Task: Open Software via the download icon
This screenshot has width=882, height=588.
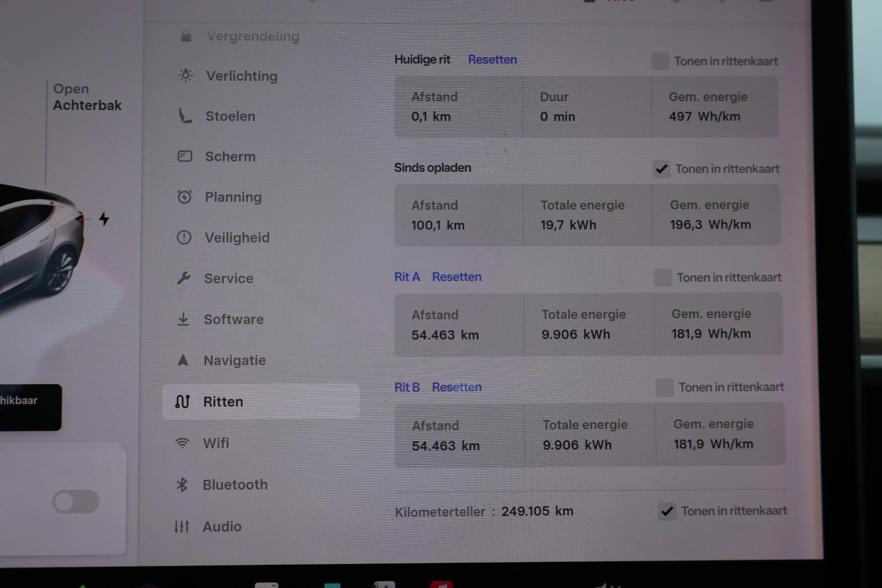Action: [183, 319]
